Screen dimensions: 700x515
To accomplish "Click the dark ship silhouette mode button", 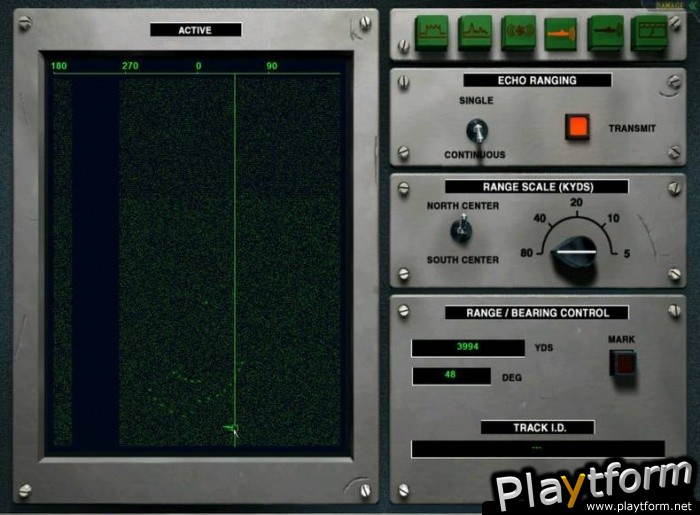I will (605, 34).
